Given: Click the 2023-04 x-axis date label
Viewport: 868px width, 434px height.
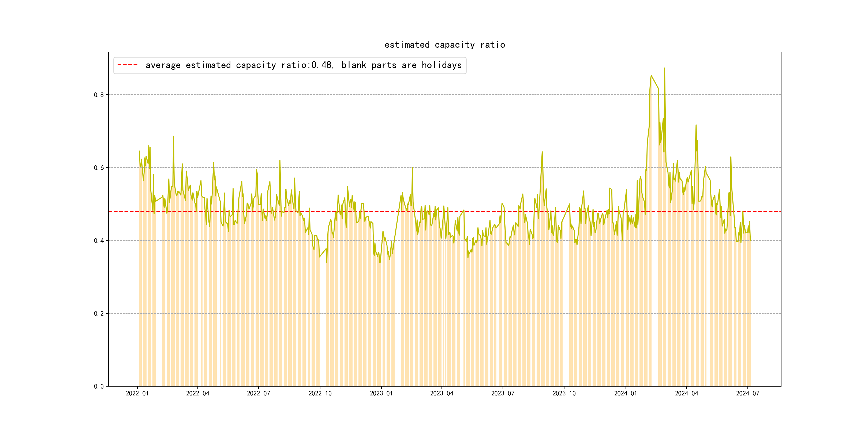Looking at the screenshot, I should 442,393.
